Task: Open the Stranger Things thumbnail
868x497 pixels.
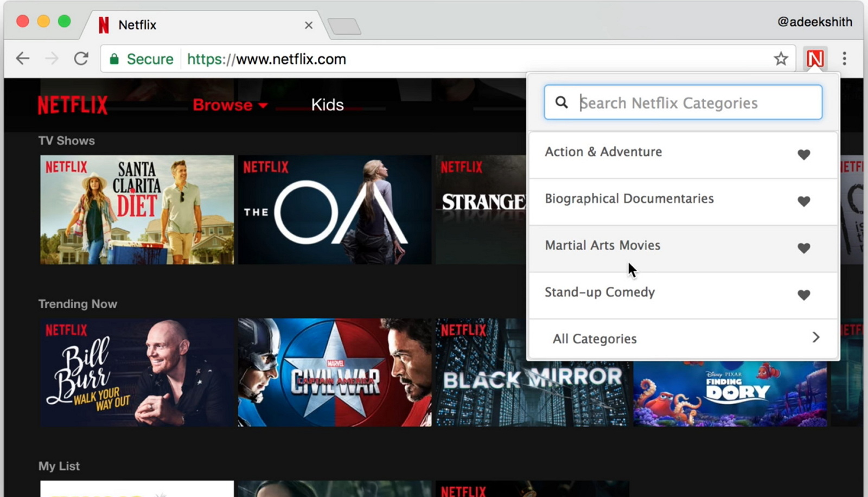Action: pos(481,209)
